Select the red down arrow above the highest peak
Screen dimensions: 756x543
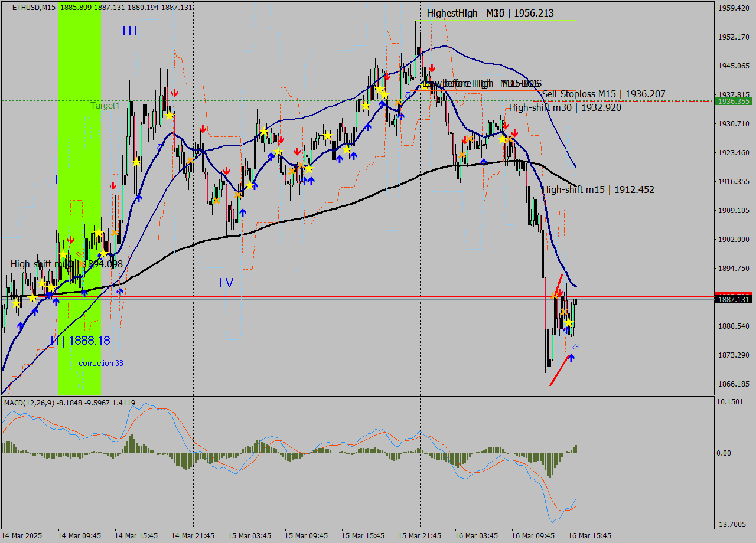[432, 68]
